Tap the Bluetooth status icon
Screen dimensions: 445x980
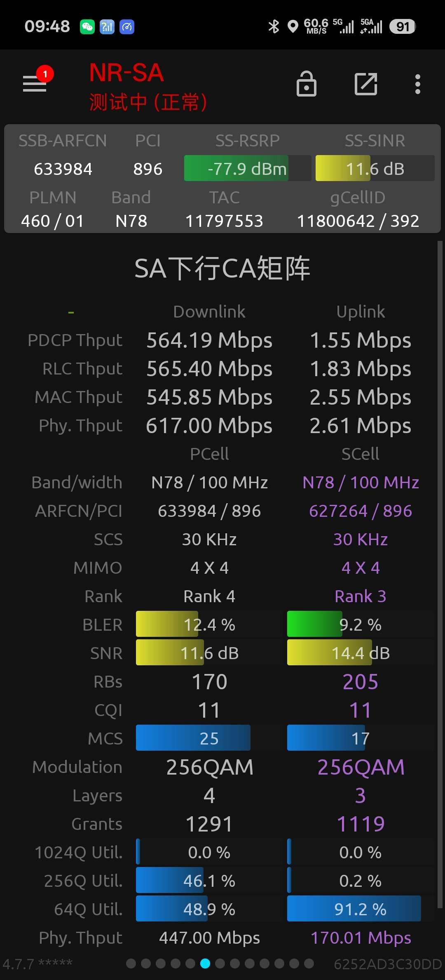click(274, 26)
